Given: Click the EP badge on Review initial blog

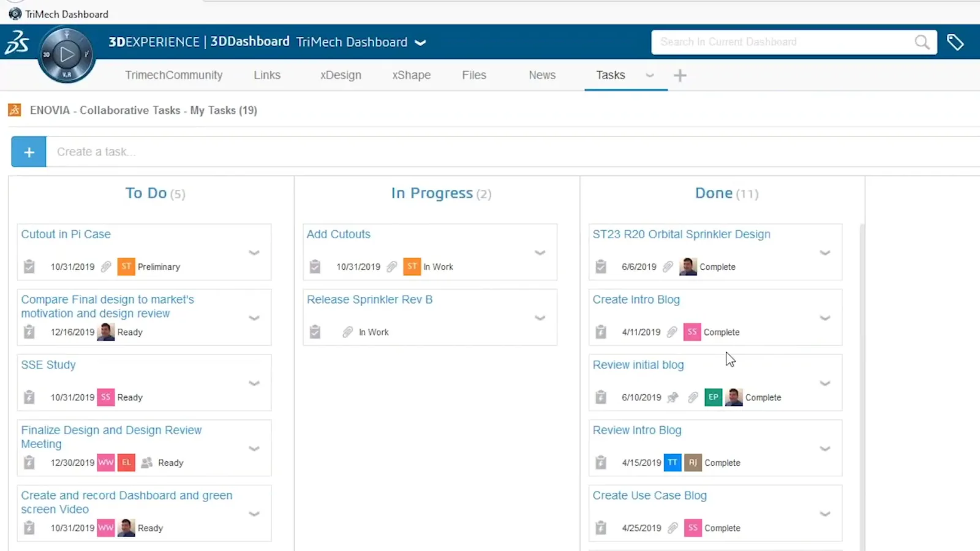Looking at the screenshot, I should [714, 397].
